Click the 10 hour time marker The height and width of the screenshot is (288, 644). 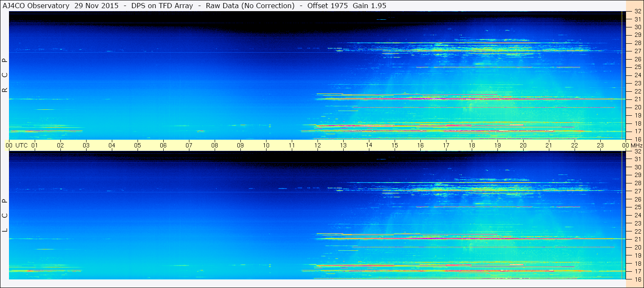[x=266, y=145]
